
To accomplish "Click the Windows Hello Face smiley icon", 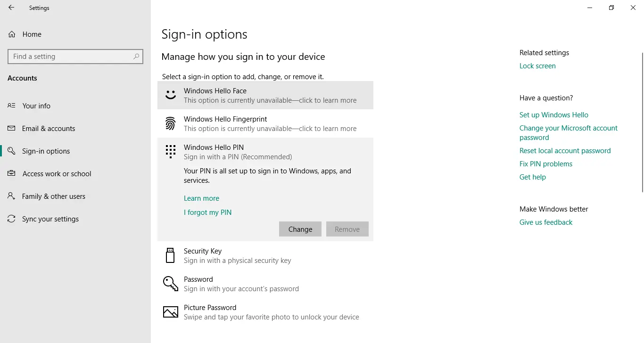I will [170, 94].
